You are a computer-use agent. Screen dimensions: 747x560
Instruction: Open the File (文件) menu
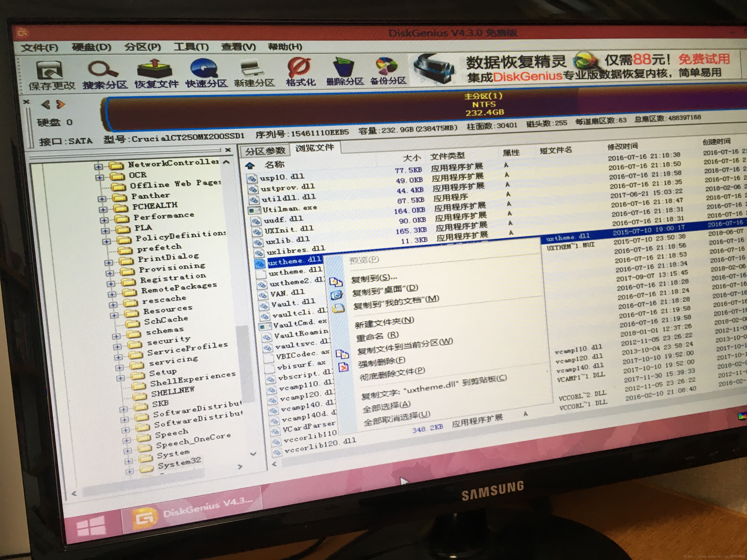[39, 48]
